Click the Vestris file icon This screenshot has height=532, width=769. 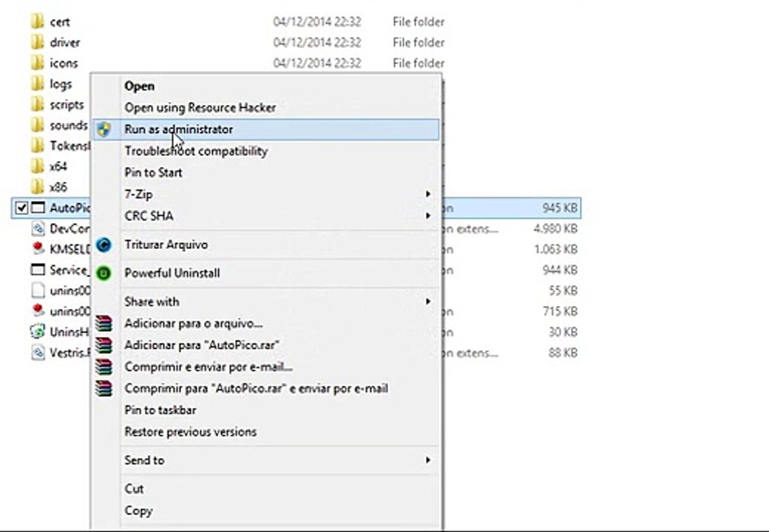(x=38, y=352)
